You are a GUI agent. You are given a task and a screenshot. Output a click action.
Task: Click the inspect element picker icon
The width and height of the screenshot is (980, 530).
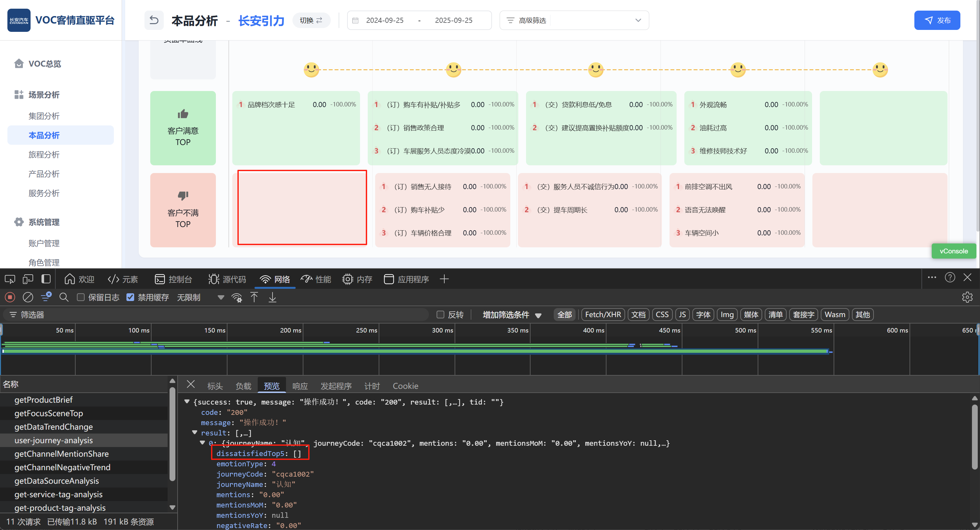coord(10,279)
